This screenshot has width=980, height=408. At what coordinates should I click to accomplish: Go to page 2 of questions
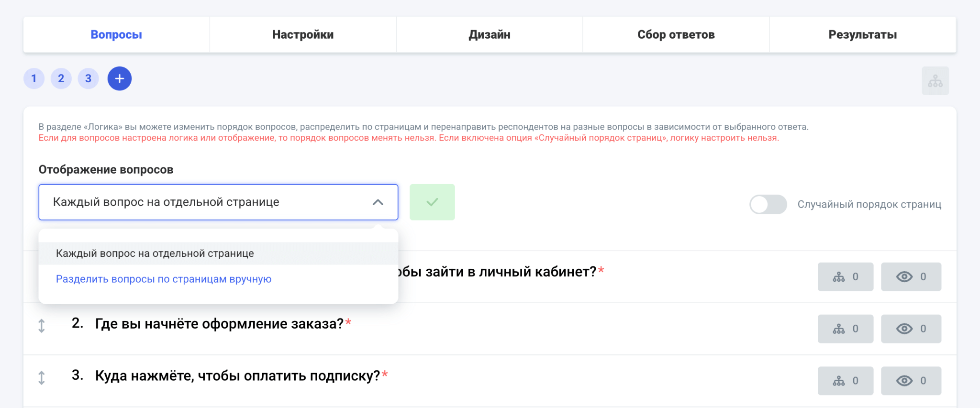tap(61, 78)
